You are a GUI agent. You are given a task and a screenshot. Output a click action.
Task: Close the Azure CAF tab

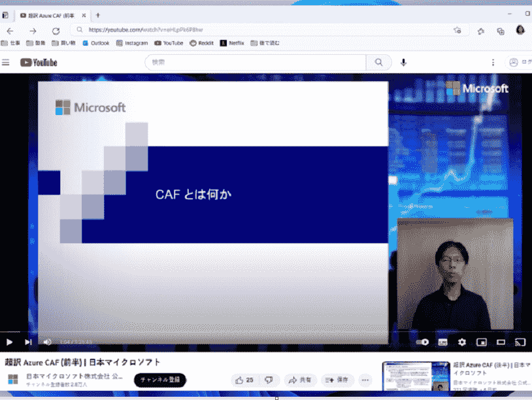click(x=84, y=15)
